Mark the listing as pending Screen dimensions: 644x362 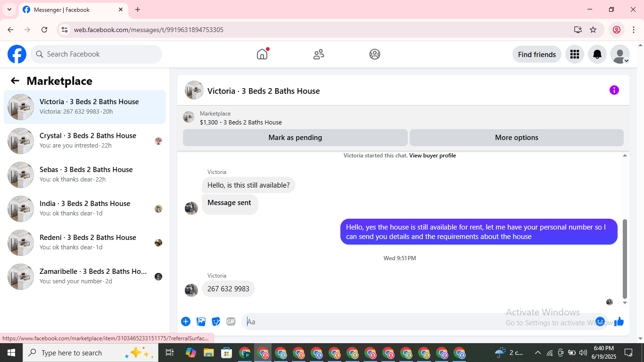click(x=295, y=138)
